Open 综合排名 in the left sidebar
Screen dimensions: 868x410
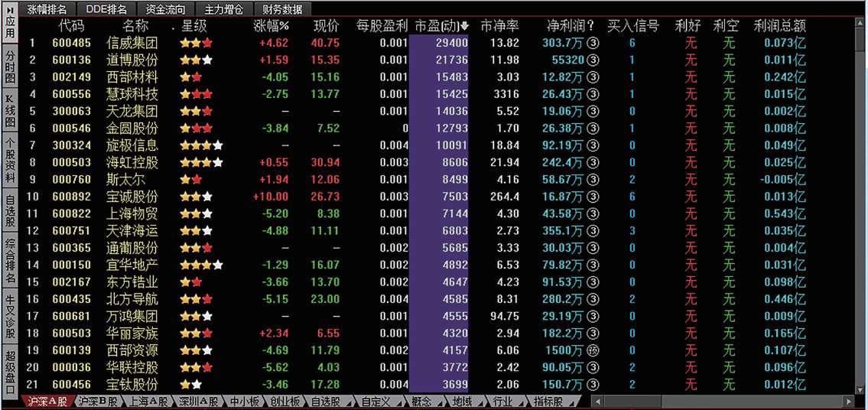[x=10, y=260]
